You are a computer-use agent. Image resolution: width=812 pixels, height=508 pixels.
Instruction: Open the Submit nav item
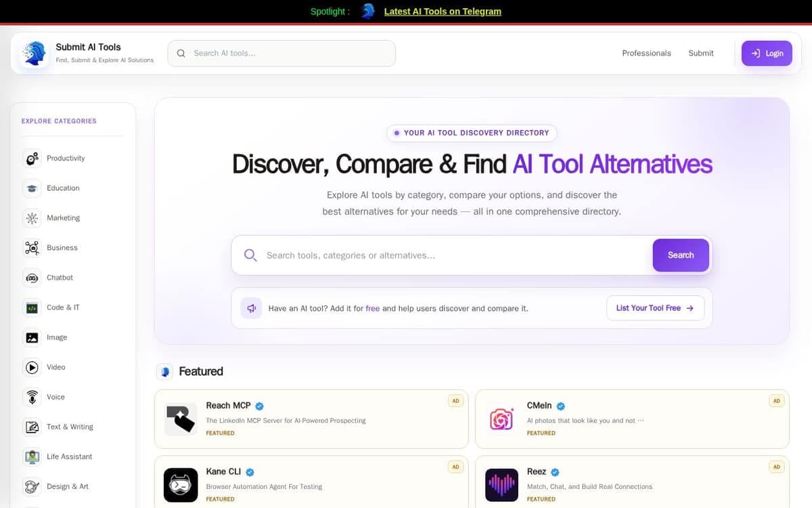pyautogui.click(x=701, y=54)
